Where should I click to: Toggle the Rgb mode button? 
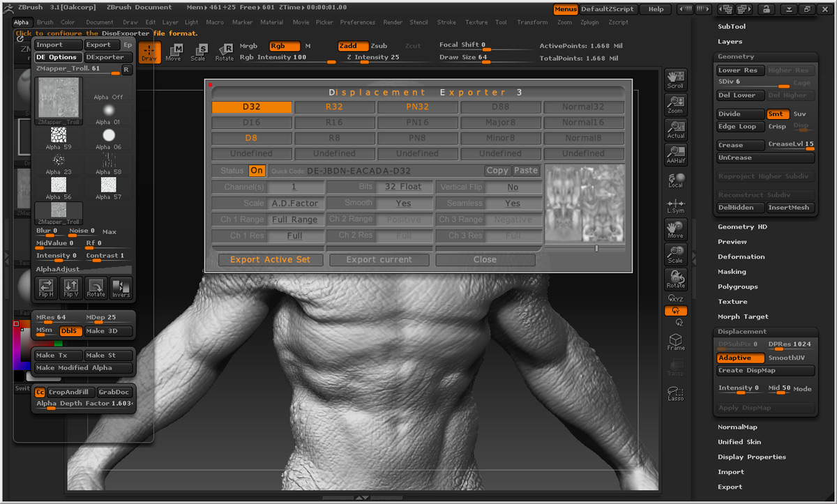(285, 46)
